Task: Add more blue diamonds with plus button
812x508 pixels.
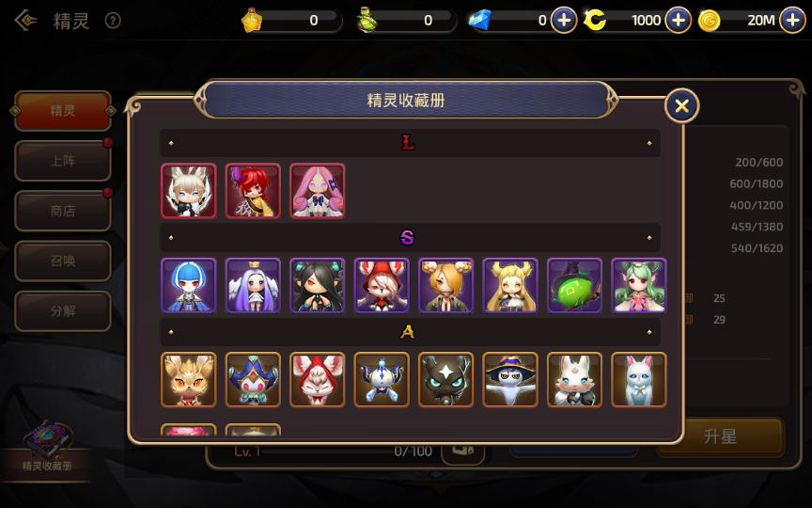Action: 564,20
